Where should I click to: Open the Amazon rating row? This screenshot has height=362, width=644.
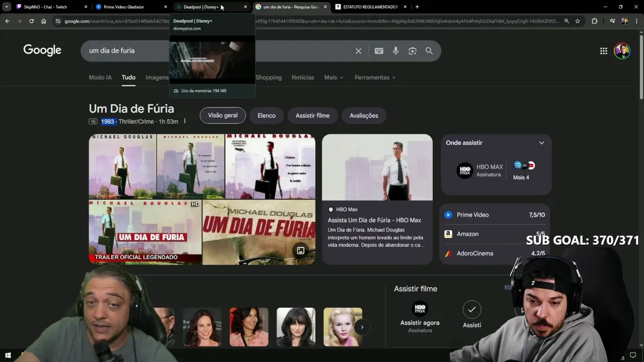496,234
